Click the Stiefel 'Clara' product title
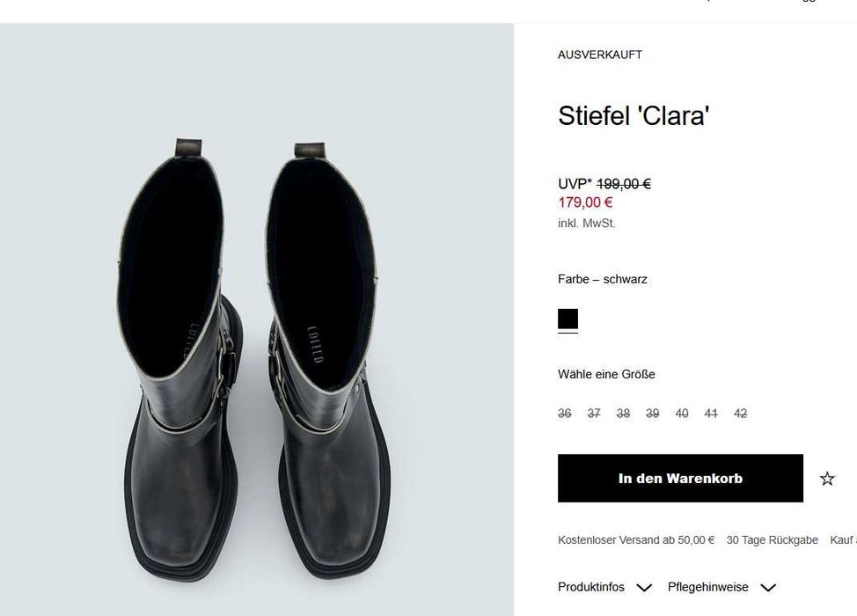Viewport: 857px width, 616px height. pyautogui.click(x=634, y=116)
